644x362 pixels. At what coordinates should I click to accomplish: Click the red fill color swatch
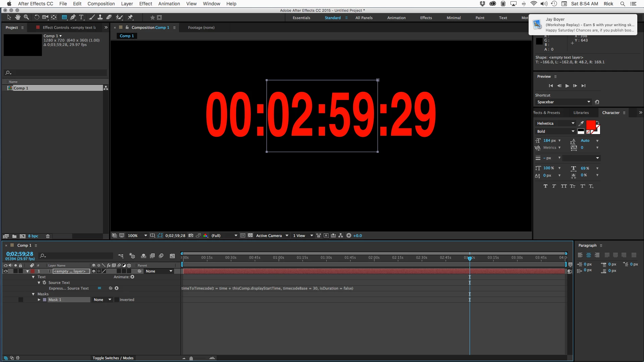pos(590,125)
